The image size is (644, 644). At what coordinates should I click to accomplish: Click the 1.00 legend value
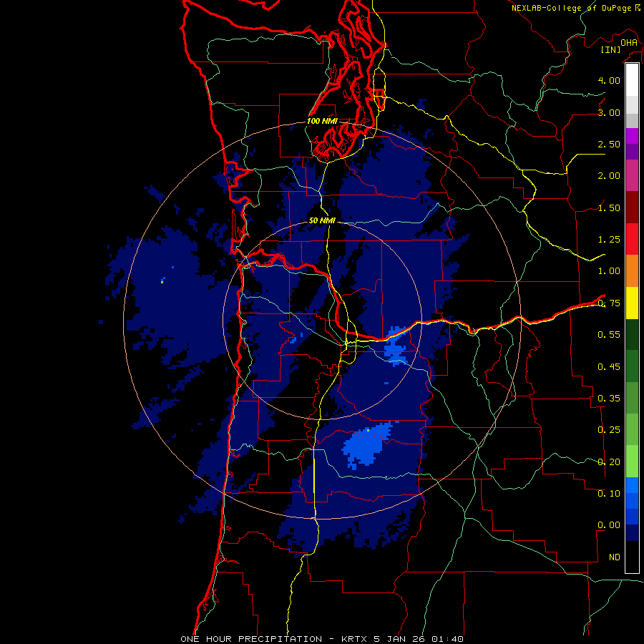click(x=609, y=271)
